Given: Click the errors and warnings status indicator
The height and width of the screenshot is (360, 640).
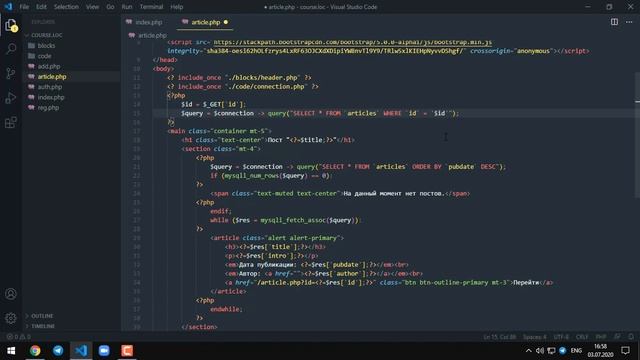Looking at the screenshot, I should (x=18, y=337).
